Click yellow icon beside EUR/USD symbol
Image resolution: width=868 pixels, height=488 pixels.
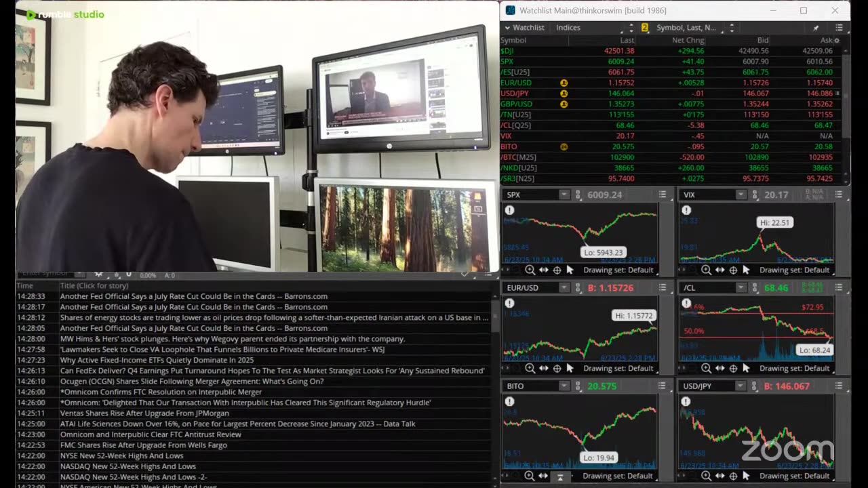(564, 83)
